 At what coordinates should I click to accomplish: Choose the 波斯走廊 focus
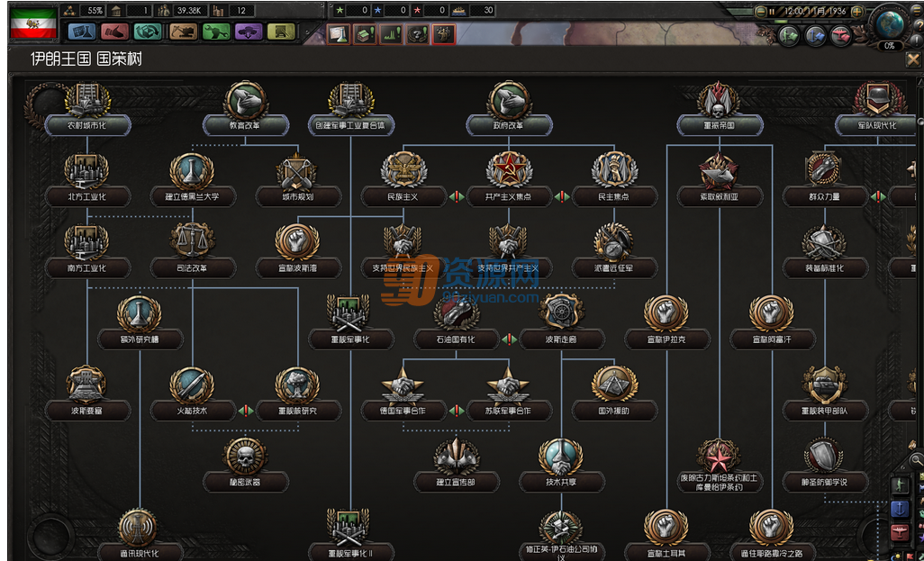click(x=562, y=323)
